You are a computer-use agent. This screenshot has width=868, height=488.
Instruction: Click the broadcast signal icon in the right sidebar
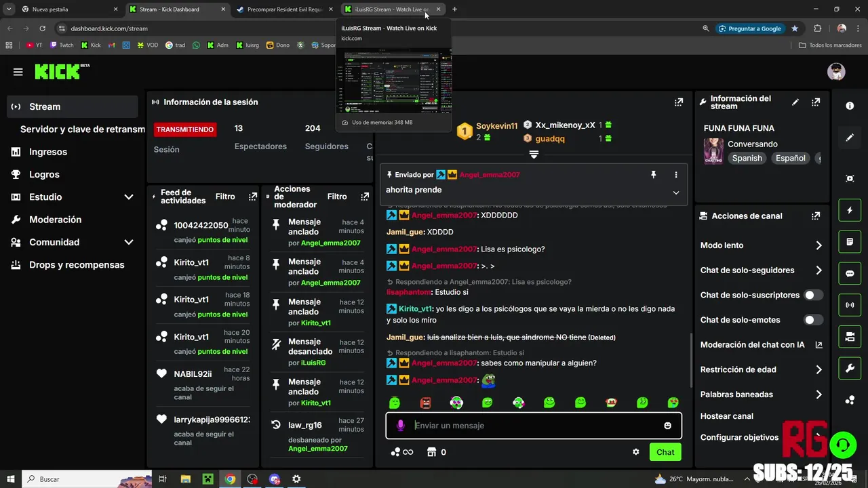[x=850, y=305]
